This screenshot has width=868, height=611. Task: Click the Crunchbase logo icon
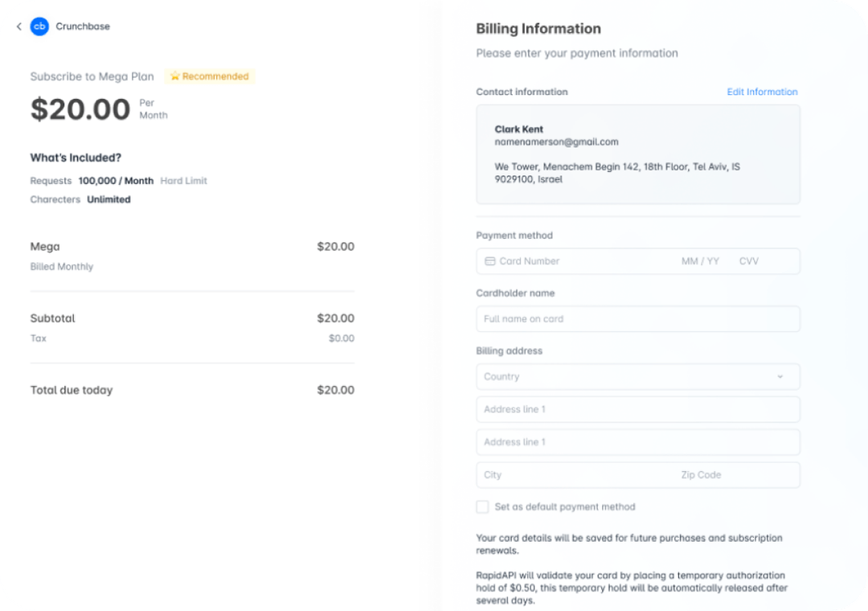tap(39, 27)
